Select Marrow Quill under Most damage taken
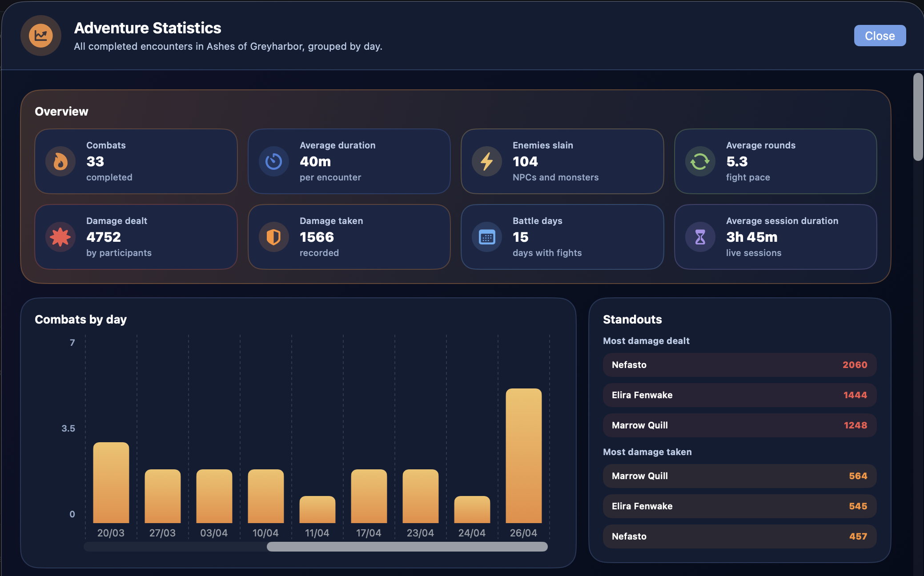Image resolution: width=924 pixels, height=576 pixels. click(x=739, y=476)
